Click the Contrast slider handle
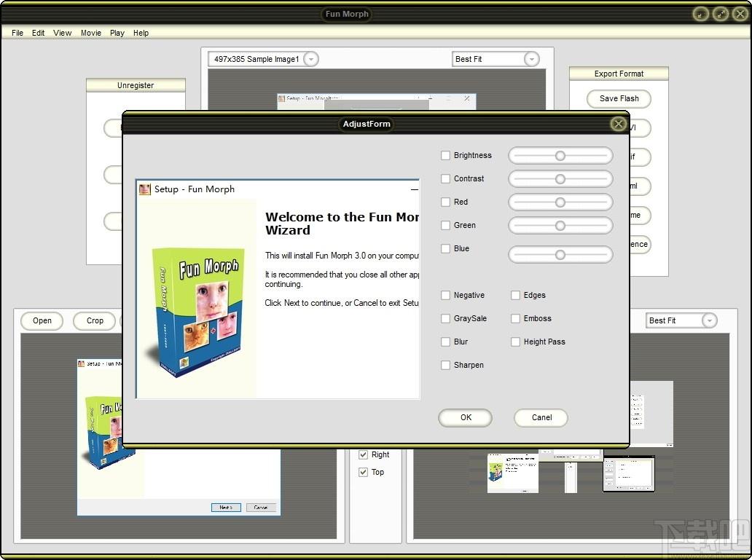The height and width of the screenshot is (560, 752). pyautogui.click(x=560, y=179)
